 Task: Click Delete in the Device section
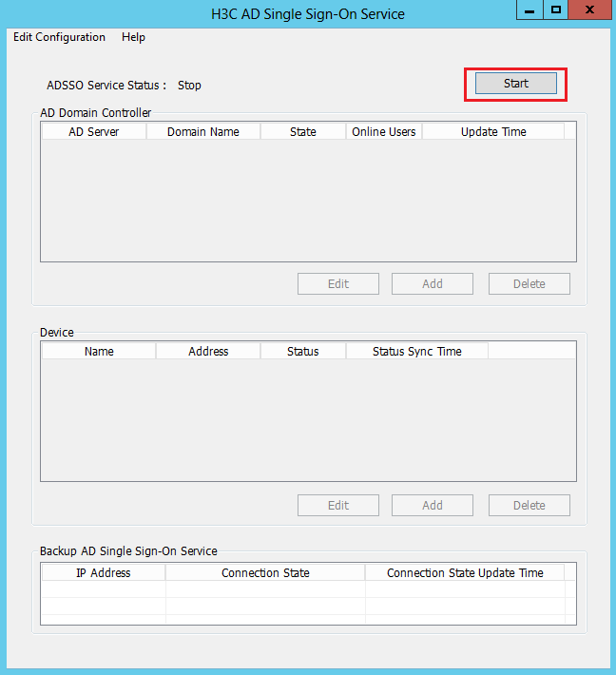tap(529, 505)
